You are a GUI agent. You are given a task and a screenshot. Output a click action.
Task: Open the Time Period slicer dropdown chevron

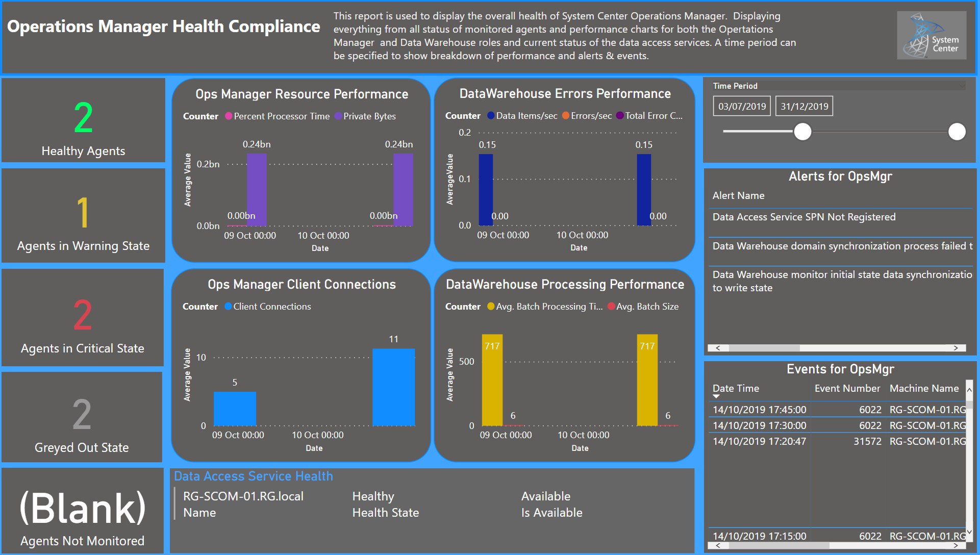coord(962,86)
